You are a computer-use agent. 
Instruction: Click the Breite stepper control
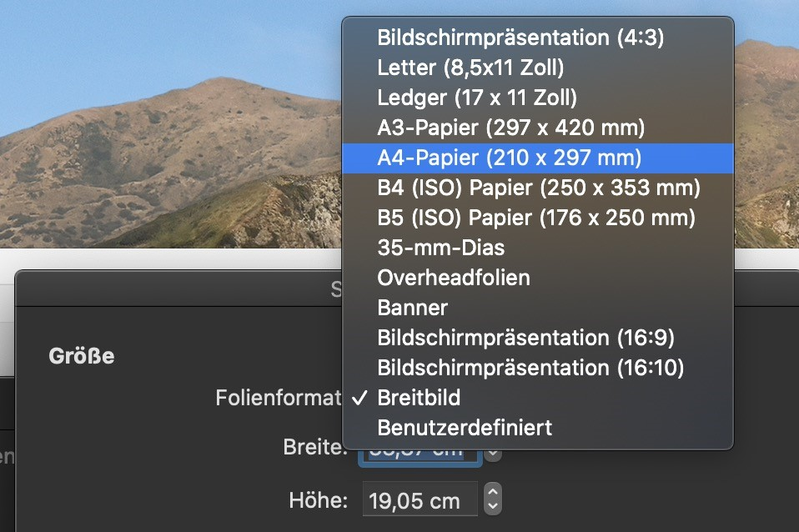click(x=493, y=454)
